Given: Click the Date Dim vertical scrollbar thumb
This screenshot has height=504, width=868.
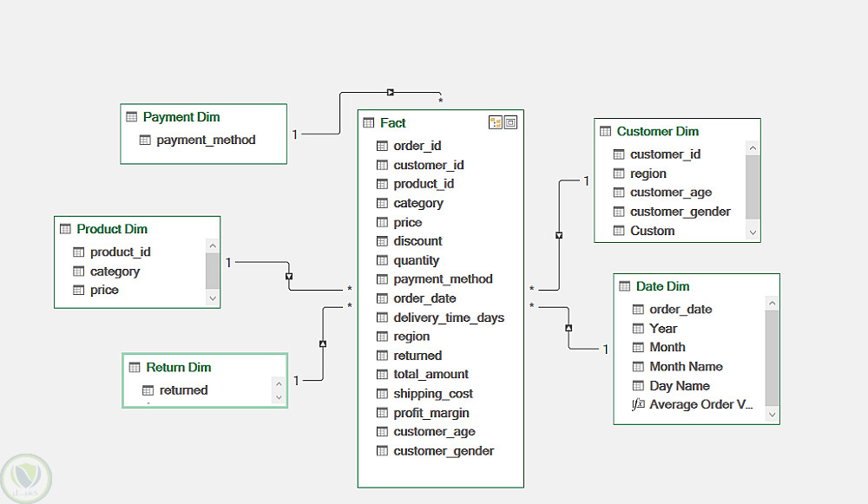Looking at the screenshot, I should [x=773, y=358].
